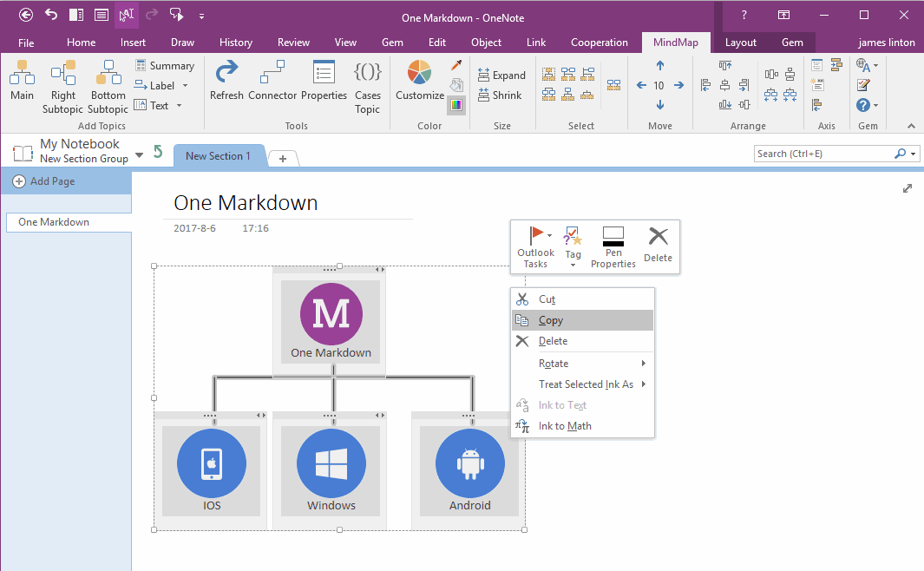Open the File tab

pyautogui.click(x=26, y=43)
